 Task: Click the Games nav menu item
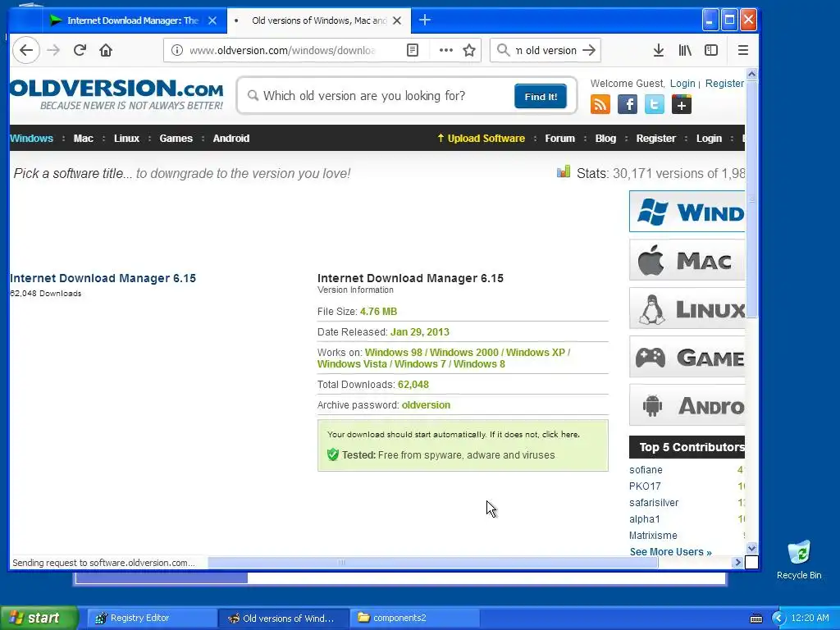click(176, 138)
